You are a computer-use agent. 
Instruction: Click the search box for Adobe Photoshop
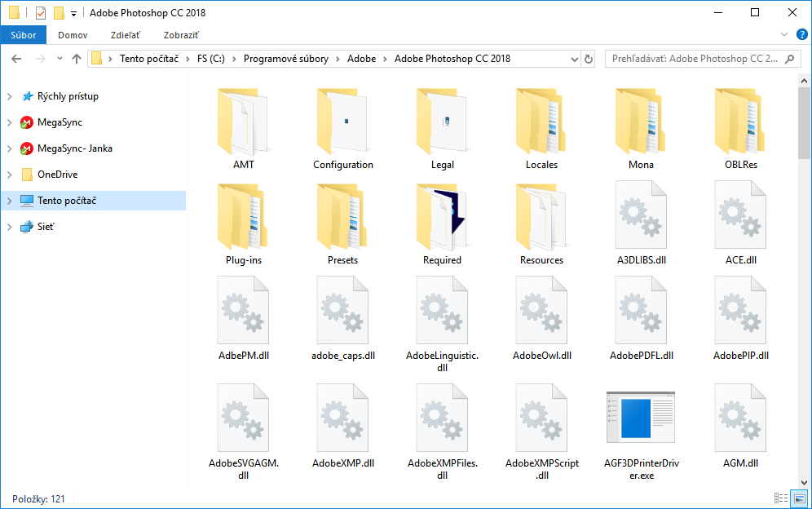(693, 59)
